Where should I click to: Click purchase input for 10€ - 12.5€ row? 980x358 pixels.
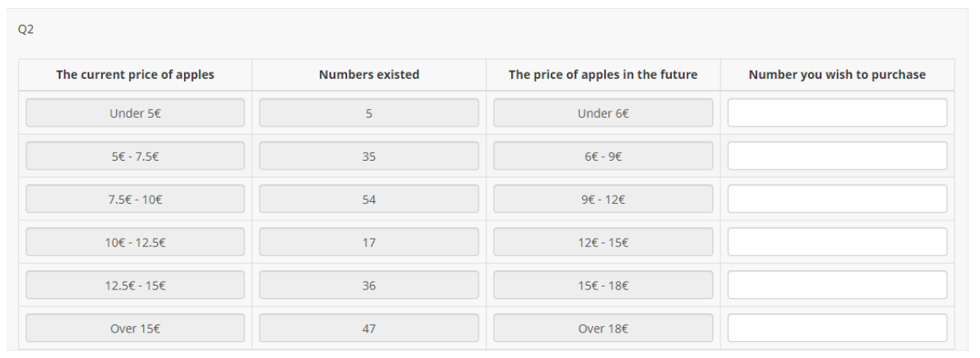pos(837,242)
